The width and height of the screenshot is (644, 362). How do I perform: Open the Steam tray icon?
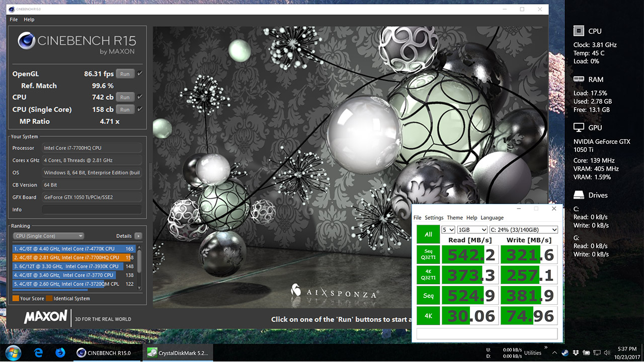566,353
